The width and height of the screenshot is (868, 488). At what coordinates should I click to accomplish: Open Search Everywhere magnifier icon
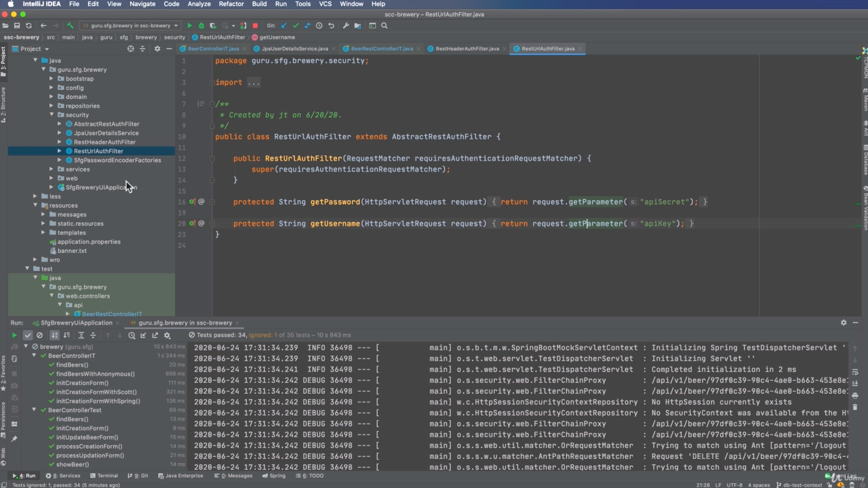[x=384, y=26]
